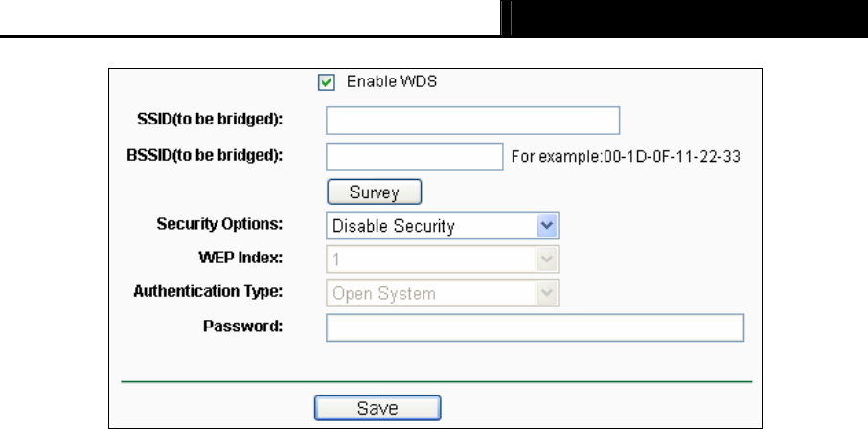Expand the WEP Index combo box
The height and width of the screenshot is (429, 868).
tap(442, 260)
